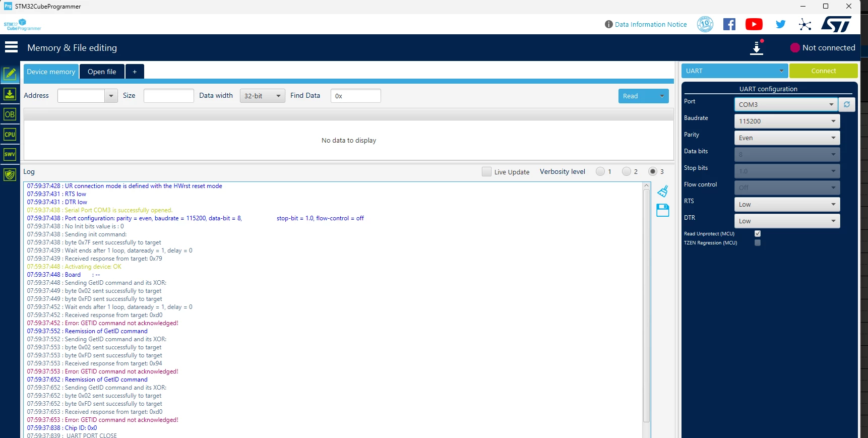868x438 pixels.
Task: Select verbosity level 2
Action: coord(627,172)
